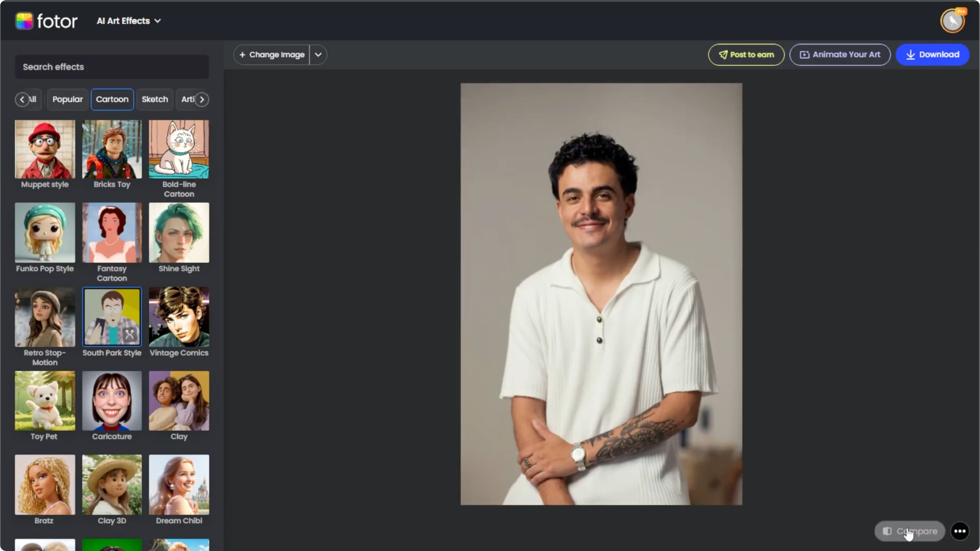Apply the Clay effect
This screenshot has height=551, width=980.
tap(179, 401)
